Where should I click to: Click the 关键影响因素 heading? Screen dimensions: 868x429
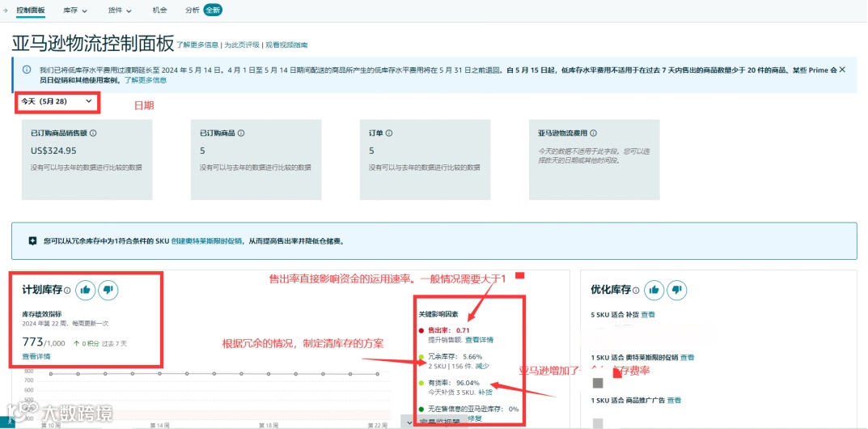(x=438, y=313)
